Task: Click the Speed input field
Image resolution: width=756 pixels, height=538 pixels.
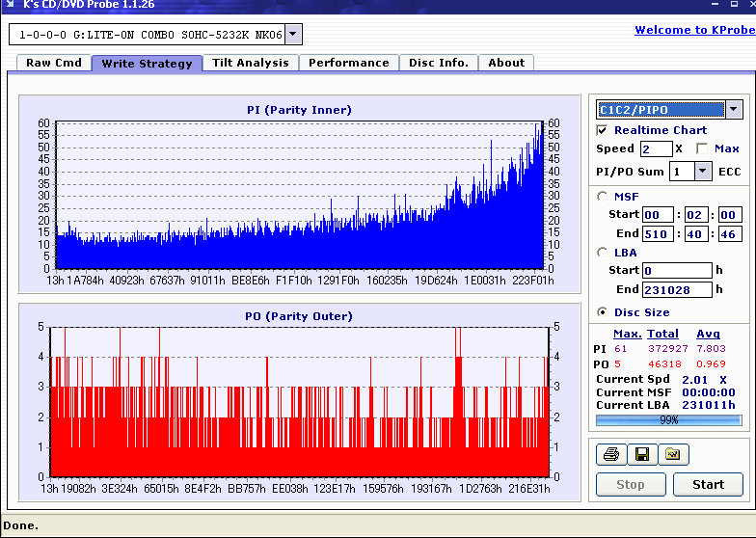Action: pos(656,148)
